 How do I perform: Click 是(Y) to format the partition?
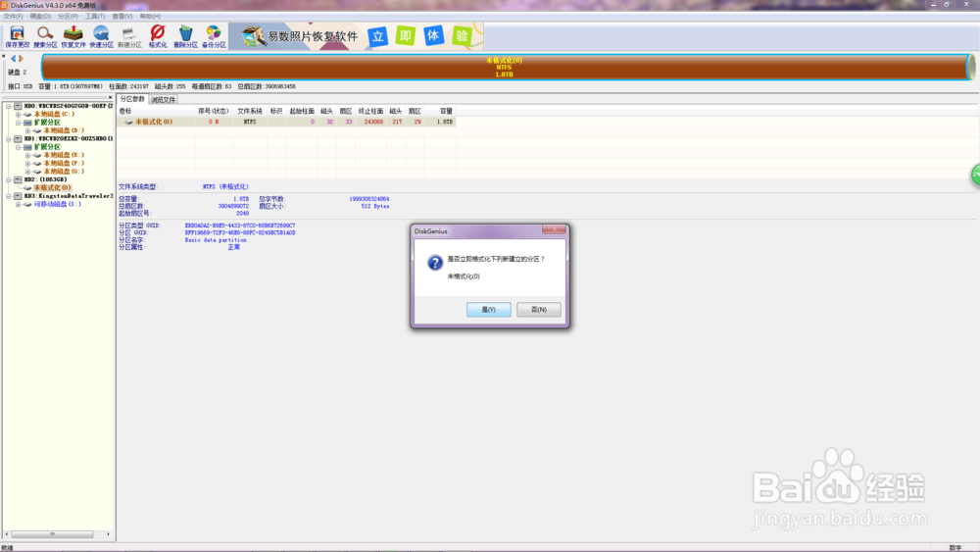click(x=489, y=310)
